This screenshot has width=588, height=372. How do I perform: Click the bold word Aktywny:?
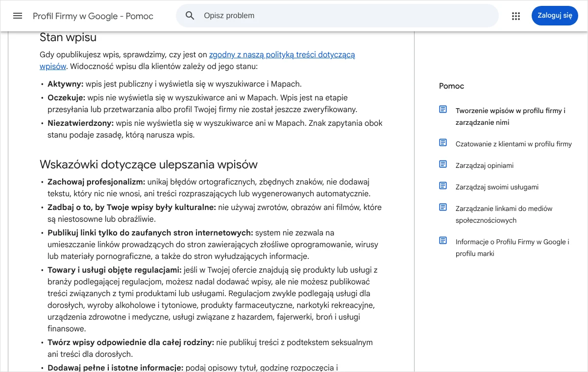(x=66, y=84)
